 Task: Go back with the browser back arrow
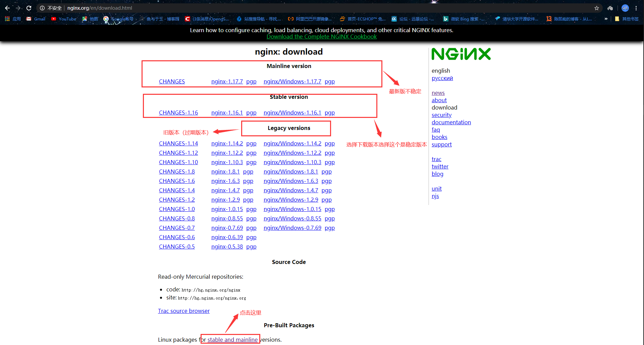point(7,8)
